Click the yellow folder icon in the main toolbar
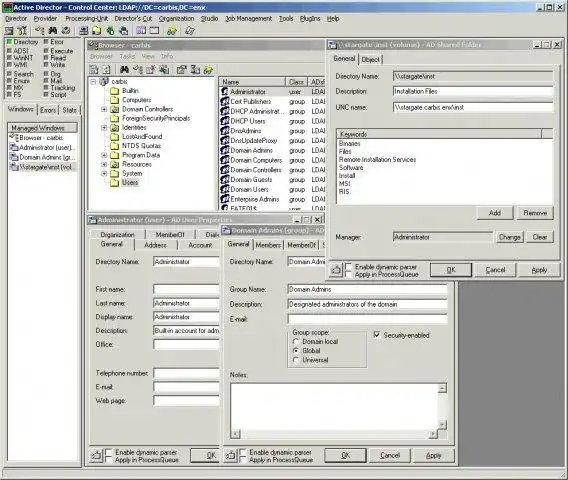Screen dimensions: 568x480 (x=97, y=31)
